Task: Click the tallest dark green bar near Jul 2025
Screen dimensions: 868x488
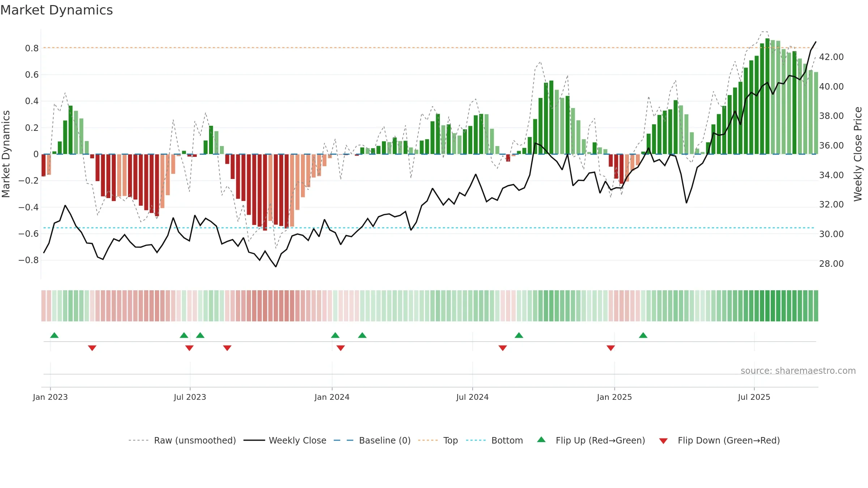Action: tap(767, 96)
